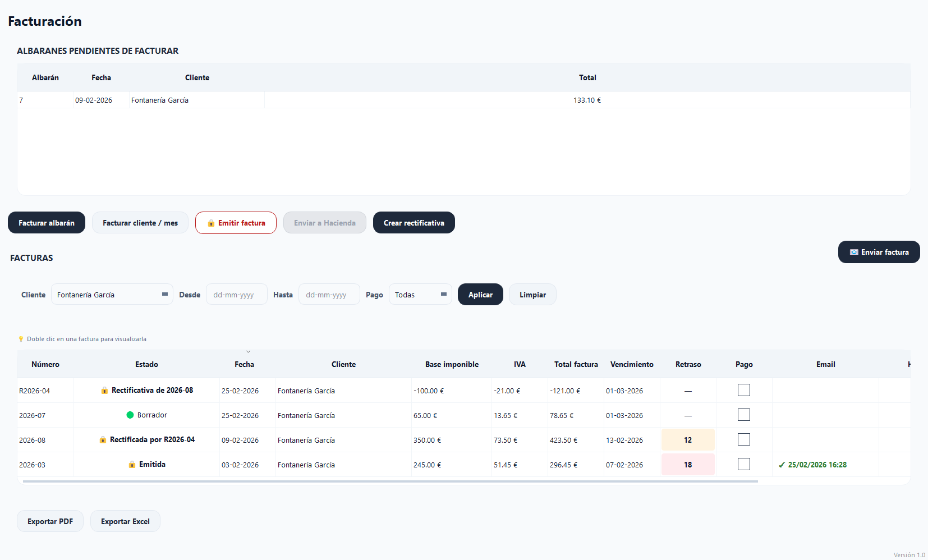Mark invoice 2026-07 as paid
928x560 pixels.
(743, 415)
